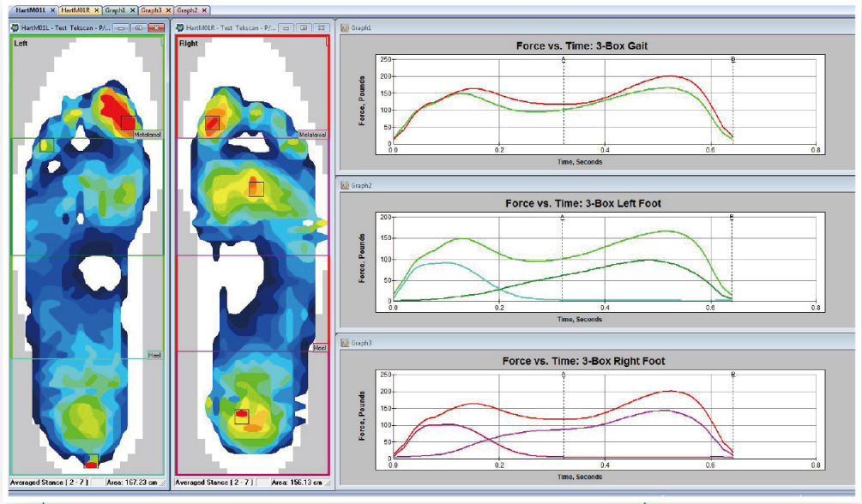Select marker A in the 3-Box Gait graph
Viewport: 862px width, 504px height.
coord(563,59)
